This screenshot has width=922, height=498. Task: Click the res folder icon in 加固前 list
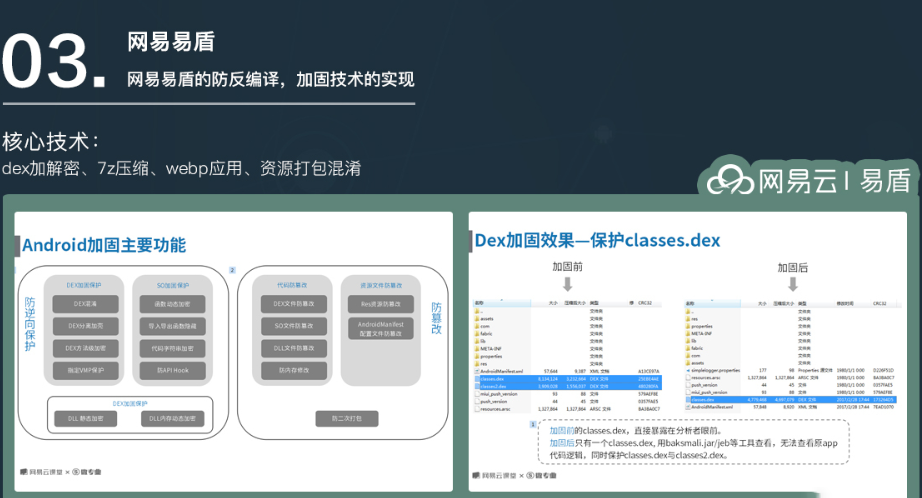pos(477,364)
